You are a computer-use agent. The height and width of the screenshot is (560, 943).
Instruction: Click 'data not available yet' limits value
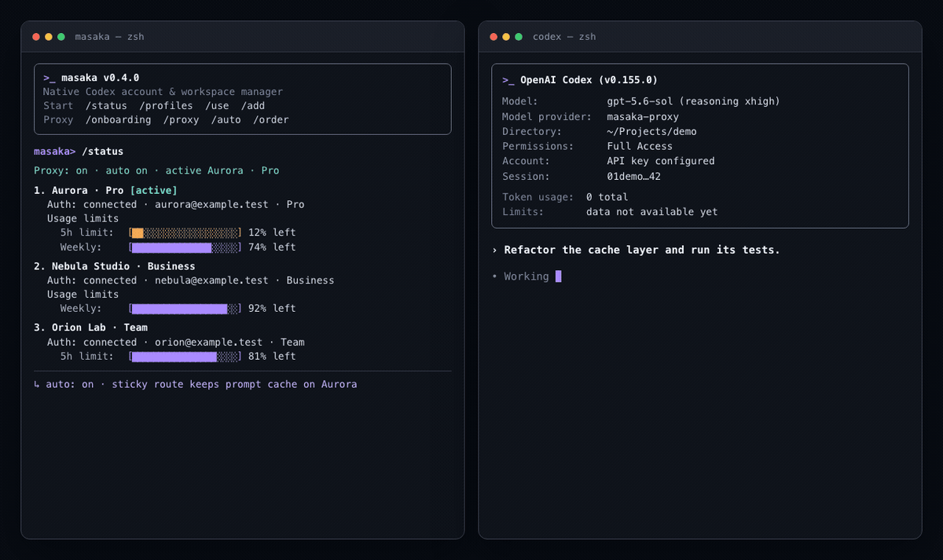[652, 212]
